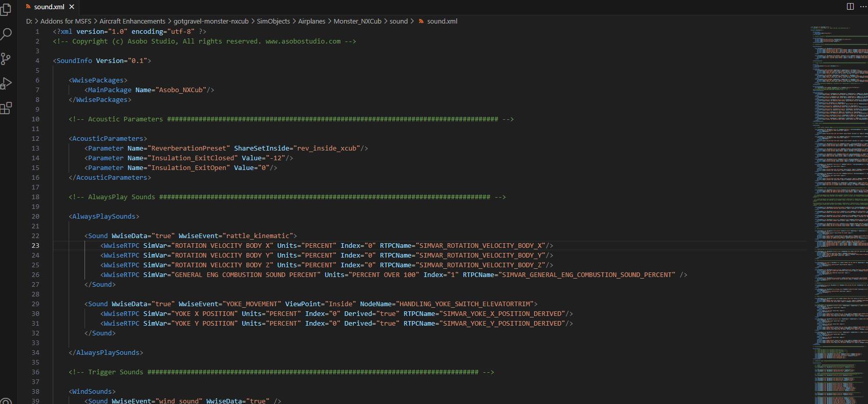
Task: Click 'ReverberationPreset' attribute value
Action: (x=188, y=148)
